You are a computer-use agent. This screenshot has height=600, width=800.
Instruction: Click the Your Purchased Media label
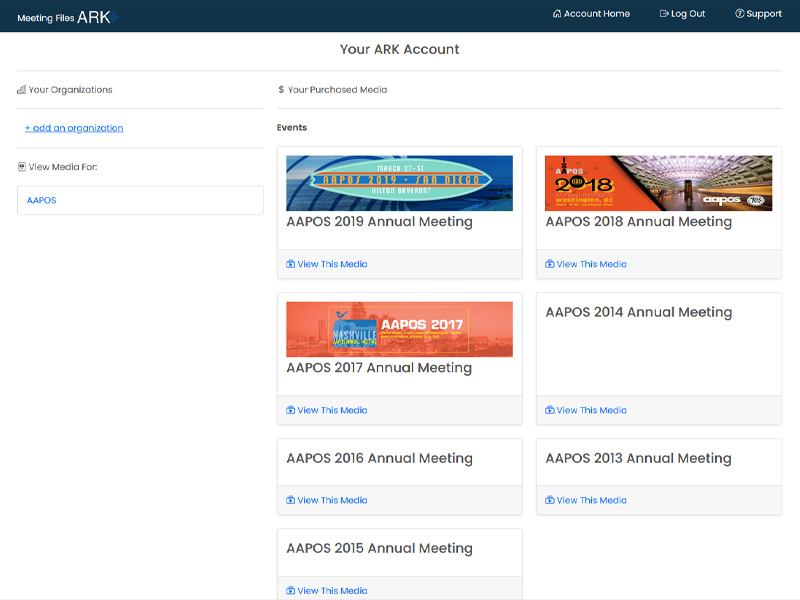tap(337, 90)
